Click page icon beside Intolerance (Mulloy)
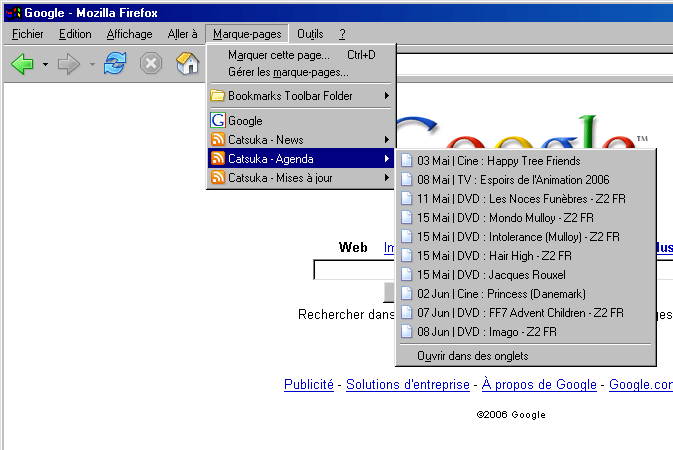 pyautogui.click(x=406, y=236)
